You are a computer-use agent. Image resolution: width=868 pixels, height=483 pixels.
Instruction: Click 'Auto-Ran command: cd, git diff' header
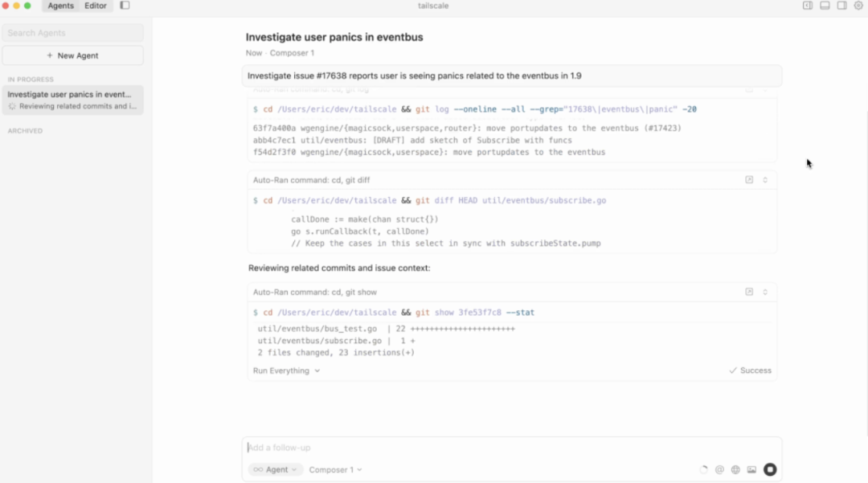[x=311, y=180]
